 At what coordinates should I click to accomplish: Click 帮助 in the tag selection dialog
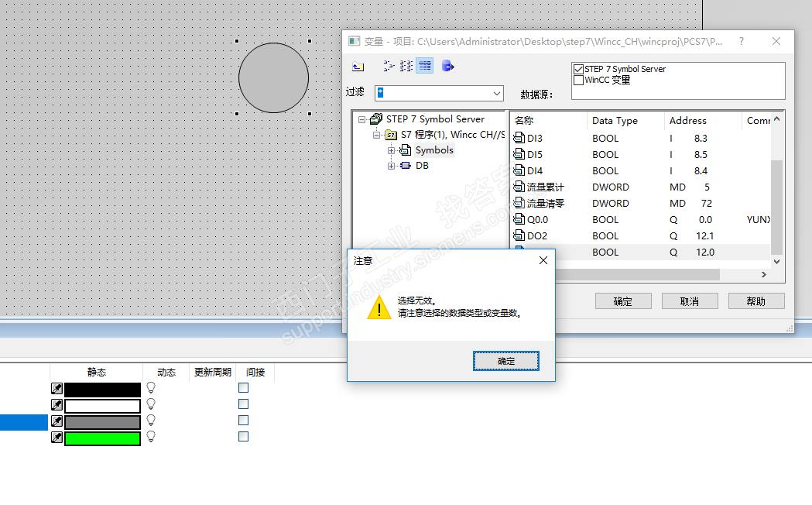(756, 301)
